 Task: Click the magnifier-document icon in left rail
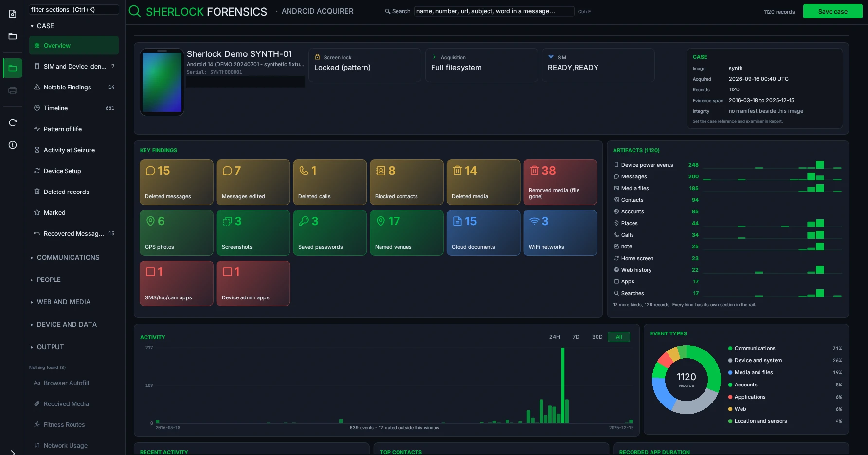click(x=13, y=14)
